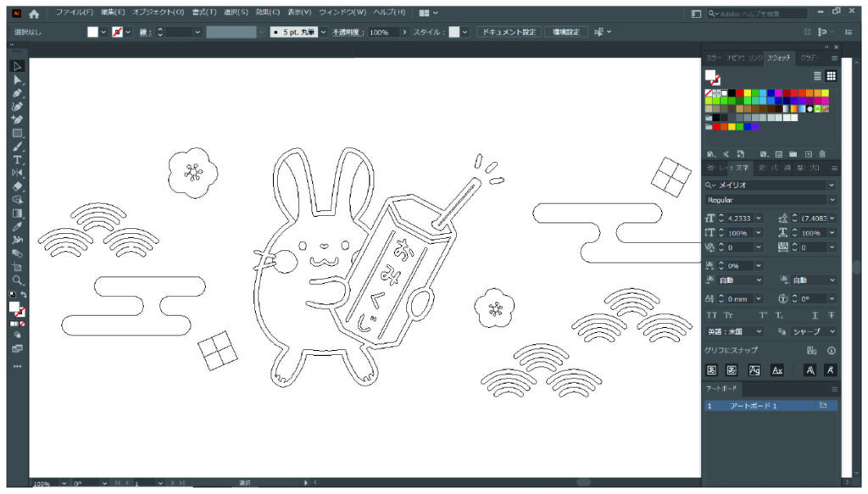Toggle Underline in Character panel
This screenshot has height=494, width=868.
[815, 315]
